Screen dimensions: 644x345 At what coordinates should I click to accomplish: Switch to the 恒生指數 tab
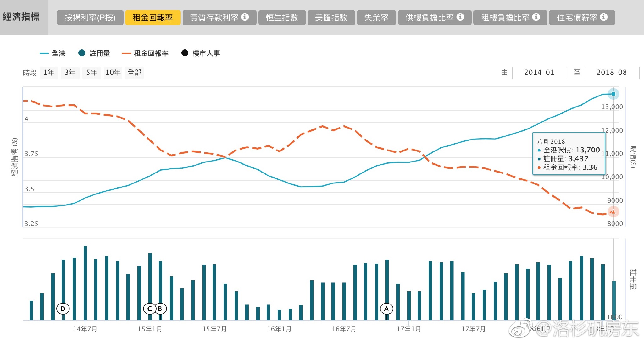click(282, 18)
